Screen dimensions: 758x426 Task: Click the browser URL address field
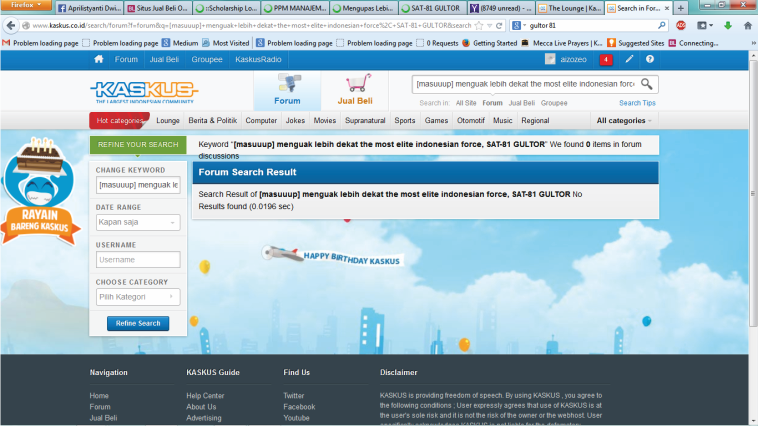pos(251,25)
